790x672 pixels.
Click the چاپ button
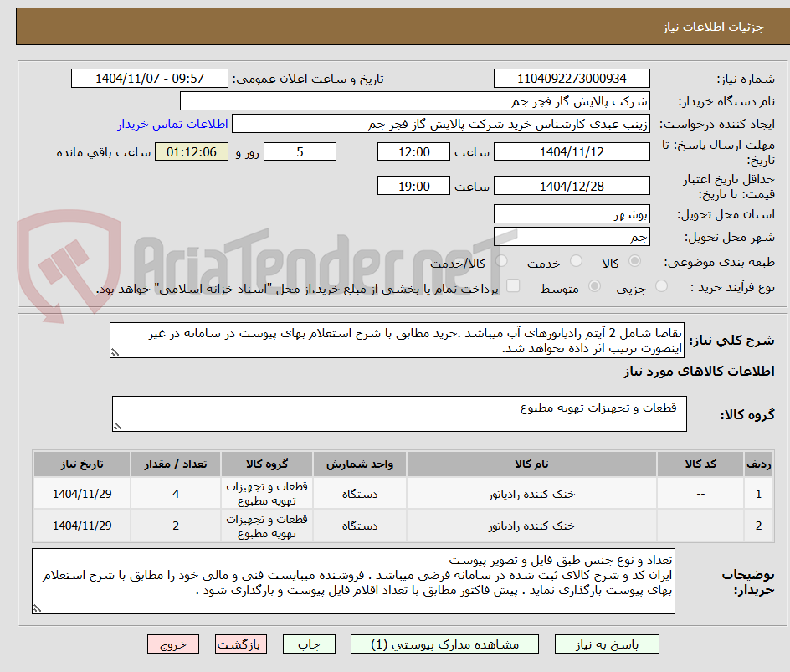pyautogui.click(x=309, y=644)
